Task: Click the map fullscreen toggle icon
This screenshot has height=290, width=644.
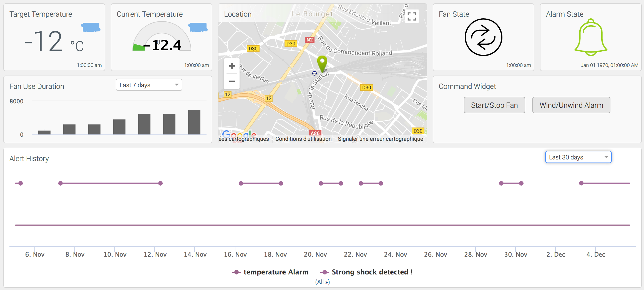Action: (x=412, y=16)
